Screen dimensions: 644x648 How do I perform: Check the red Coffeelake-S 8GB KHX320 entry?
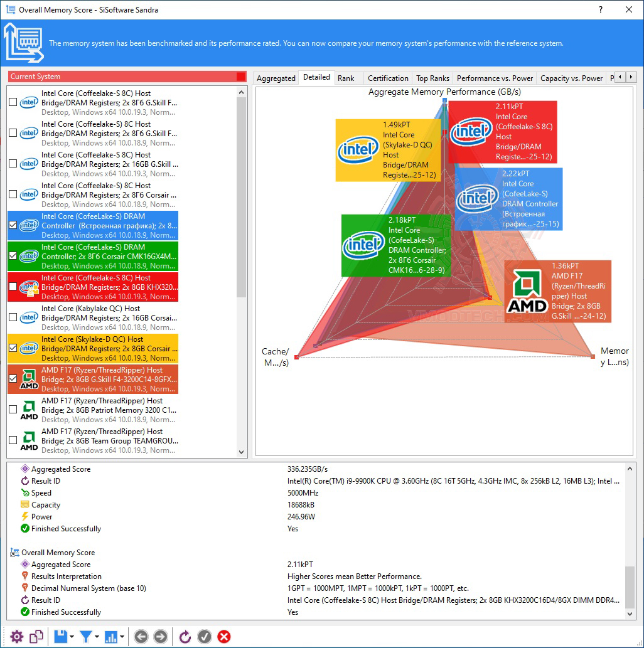[x=13, y=287]
